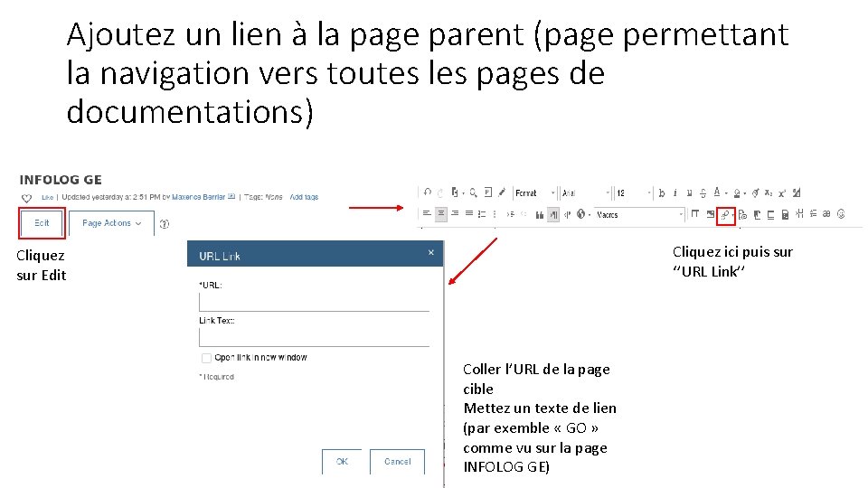
Task: Click the insert image icon
Action: click(711, 214)
